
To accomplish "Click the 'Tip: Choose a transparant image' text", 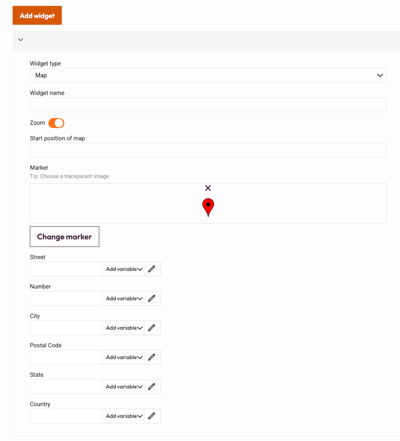I will click(69, 176).
